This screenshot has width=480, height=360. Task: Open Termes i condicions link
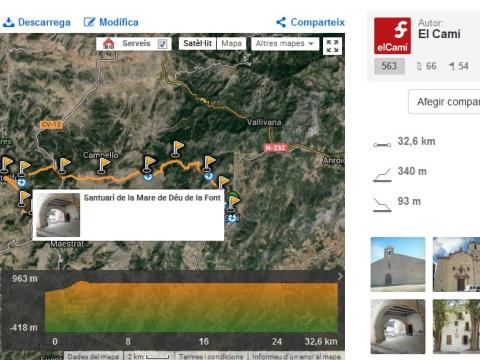211,356
